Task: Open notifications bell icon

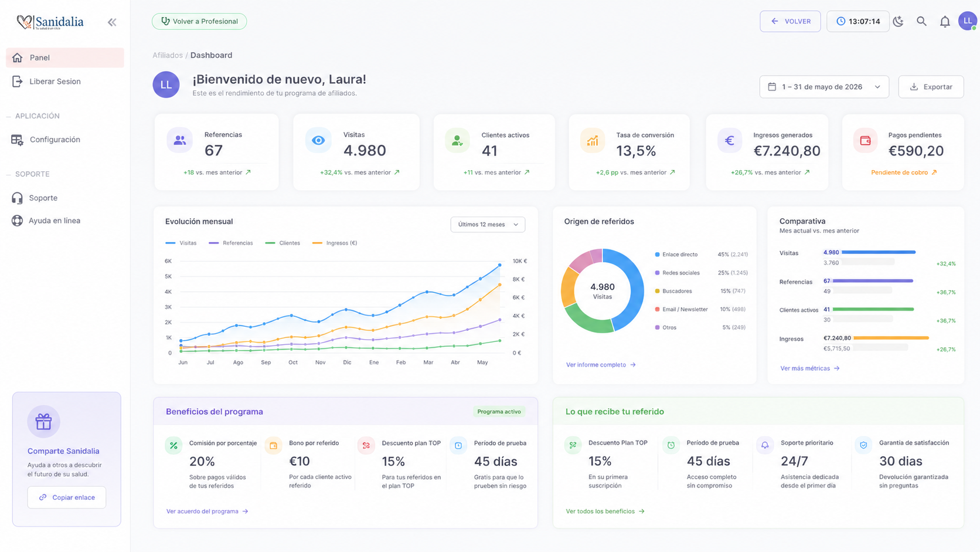Action: [x=945, y=22]
